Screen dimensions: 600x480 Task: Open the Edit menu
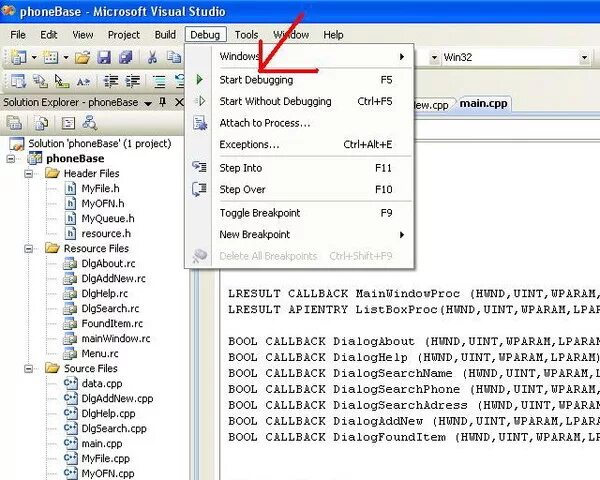[49, 35]
